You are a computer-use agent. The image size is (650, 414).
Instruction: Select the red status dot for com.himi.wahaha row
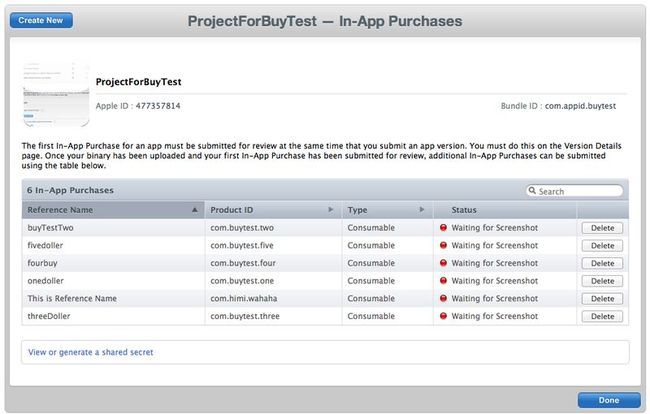click(x=443, y=298)
